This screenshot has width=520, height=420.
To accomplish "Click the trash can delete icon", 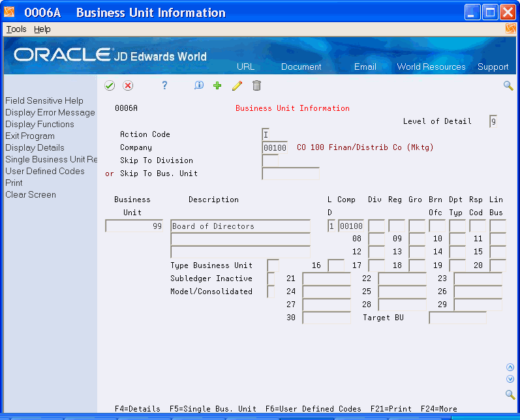I will [256, 85].
